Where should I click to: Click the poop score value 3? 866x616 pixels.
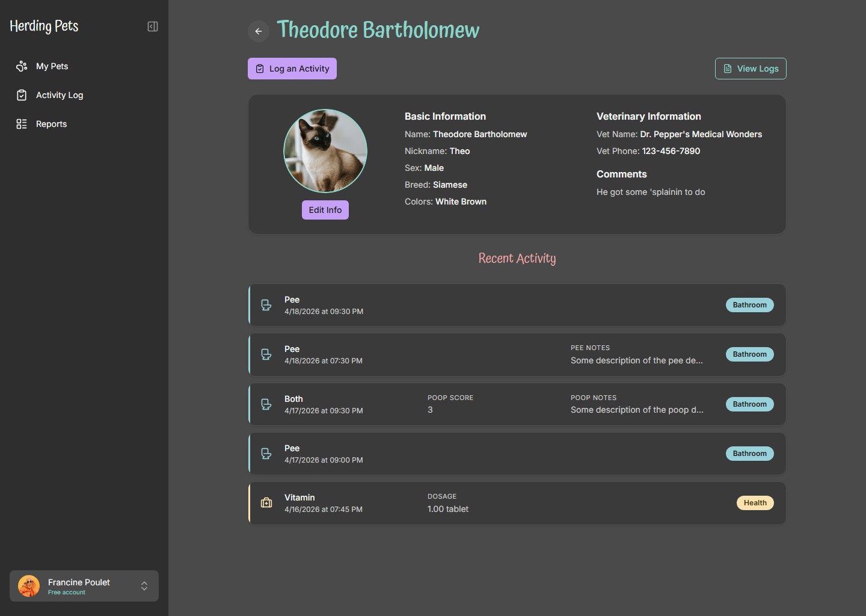[430, 410]
